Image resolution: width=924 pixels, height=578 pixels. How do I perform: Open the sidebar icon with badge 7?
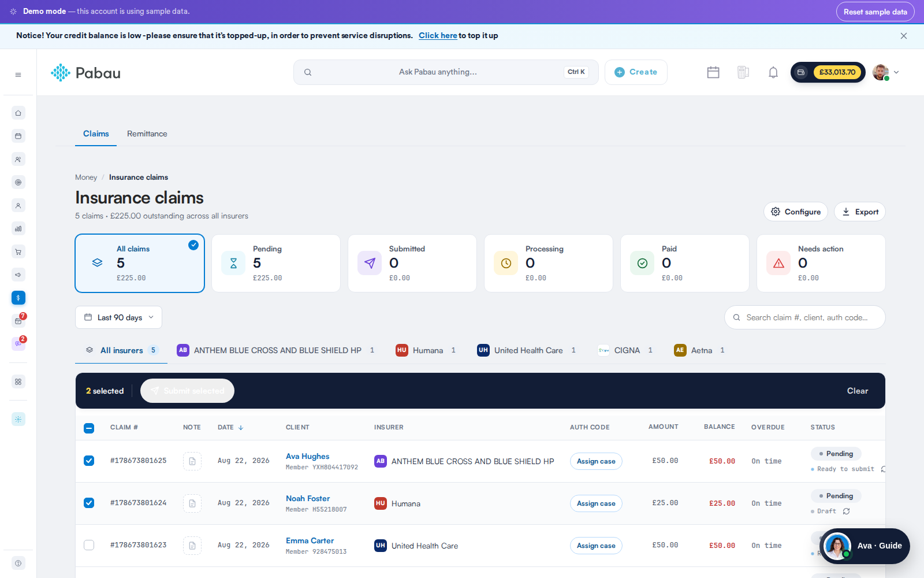(18, 321)
